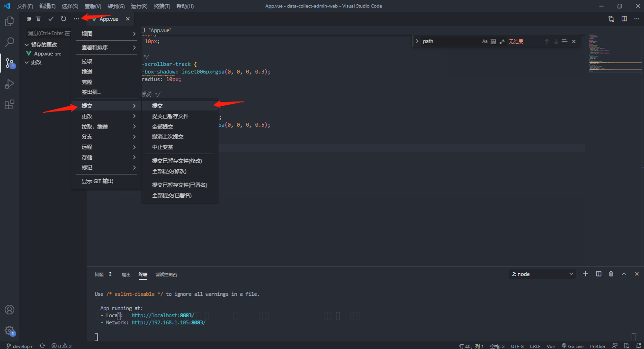Click the commit message input box
This screenshot has width=644, height=349.
click(x=49, y=33)
